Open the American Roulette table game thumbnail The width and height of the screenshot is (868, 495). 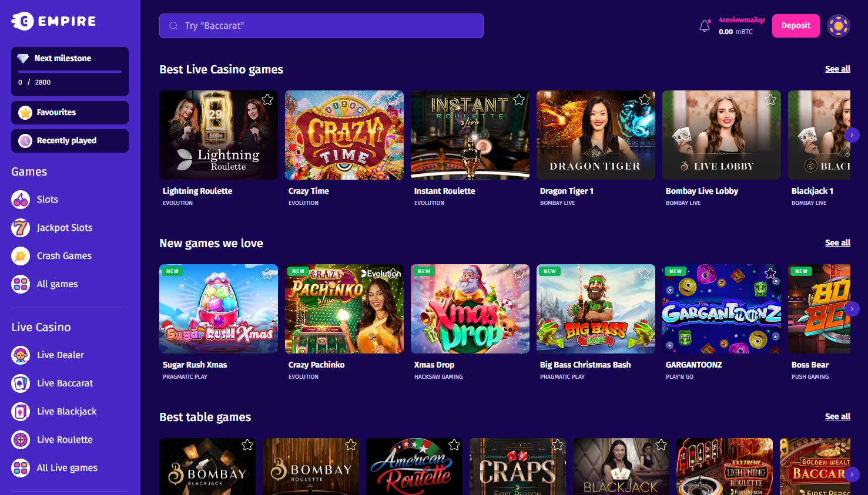point(414,467)
